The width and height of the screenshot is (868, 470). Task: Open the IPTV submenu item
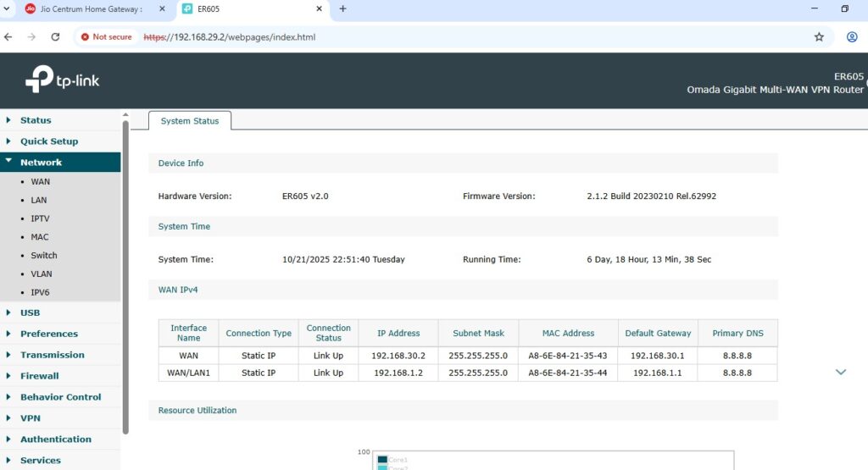pos(40,218)
